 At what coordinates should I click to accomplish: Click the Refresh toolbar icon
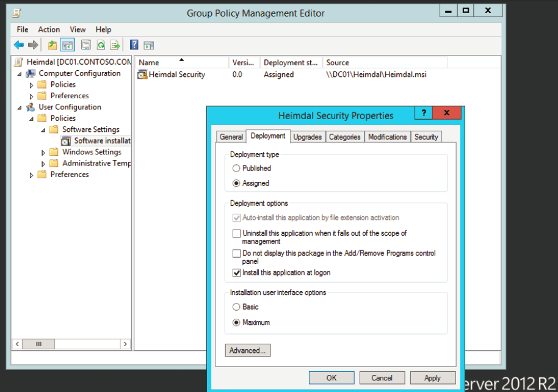point(101,45)
